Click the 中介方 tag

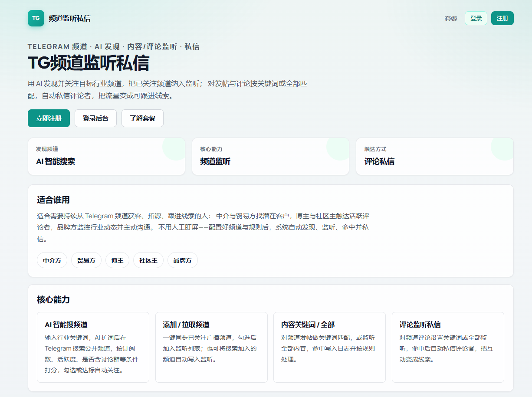(x=52, y=260)
